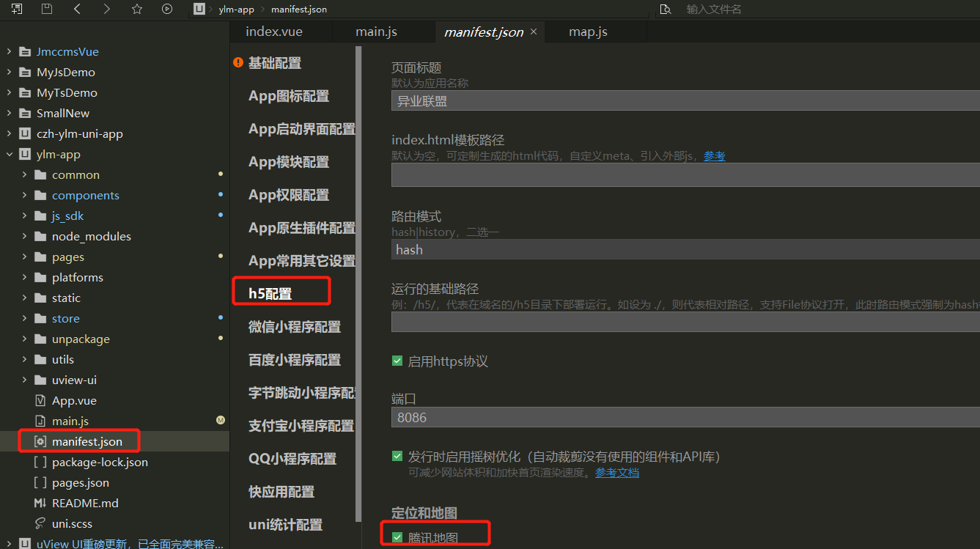Click the common folder icon

pyautogui.click(x=40, y=174)
